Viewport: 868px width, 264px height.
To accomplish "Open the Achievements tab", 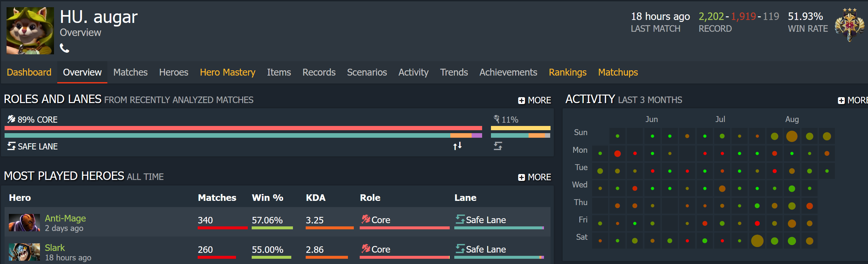I will [x=508, y=72].
